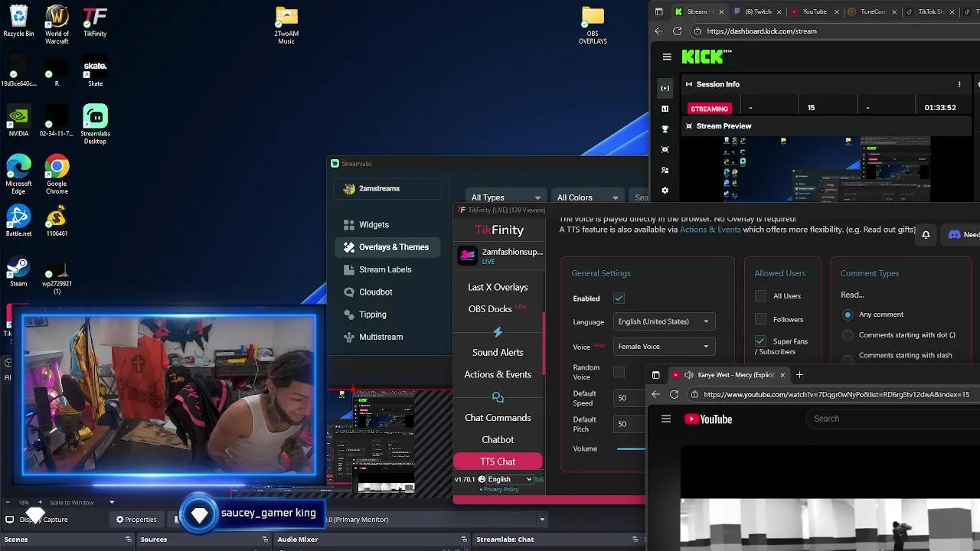Launch Battle.net from desktop
The image size is (980, 551).
tap(18, 220)
